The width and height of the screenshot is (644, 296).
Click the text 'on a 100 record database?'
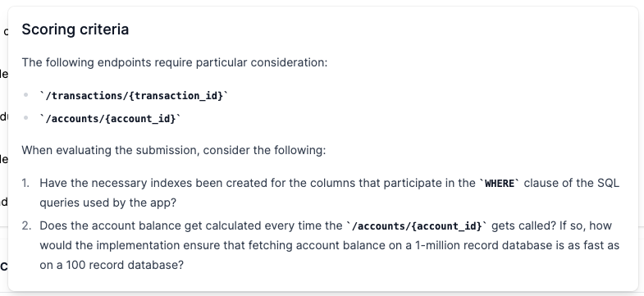(112, 265)
